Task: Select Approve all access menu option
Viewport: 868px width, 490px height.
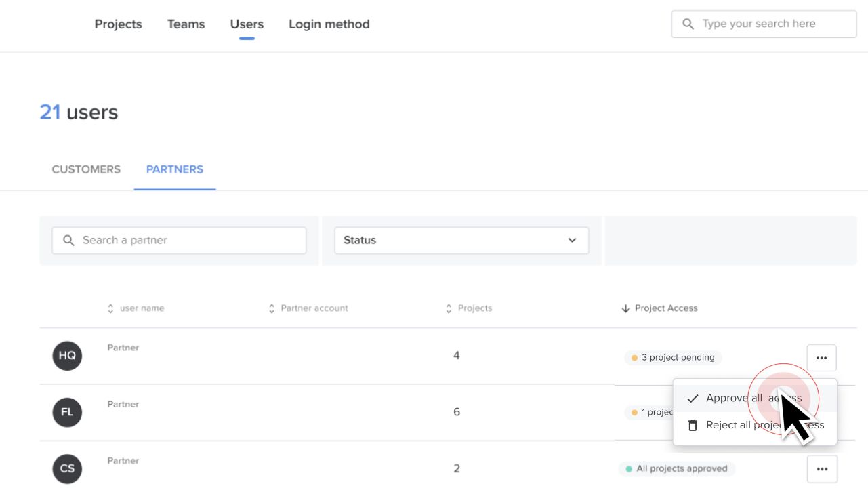Action: (755, 399)
